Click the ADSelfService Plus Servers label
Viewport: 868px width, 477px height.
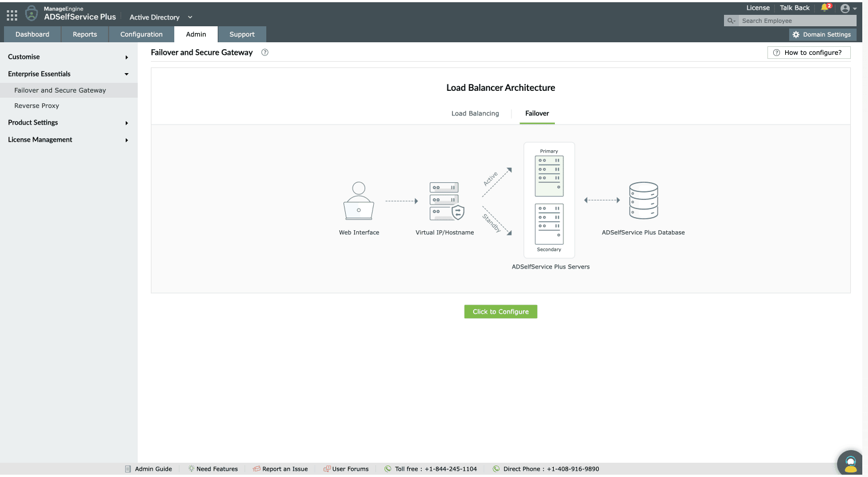[551, 267]
